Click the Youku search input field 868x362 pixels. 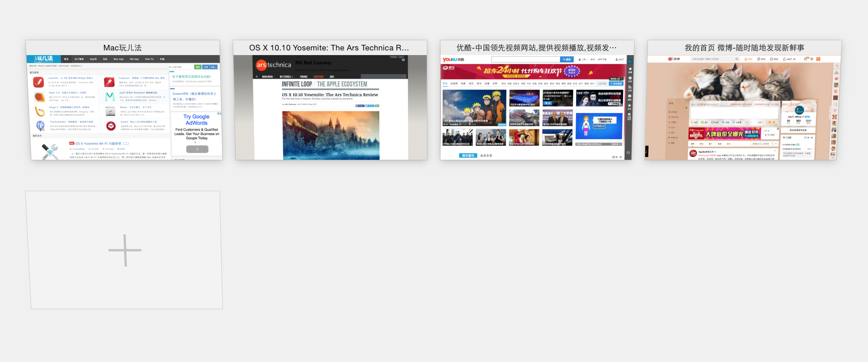526,60
